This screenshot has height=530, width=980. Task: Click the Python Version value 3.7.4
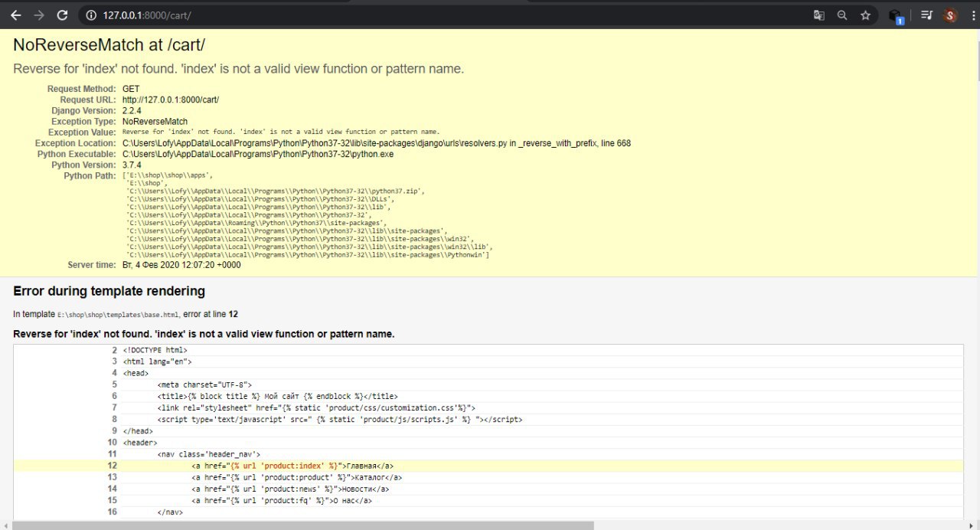pyautogui.click(x=132, y=165)
